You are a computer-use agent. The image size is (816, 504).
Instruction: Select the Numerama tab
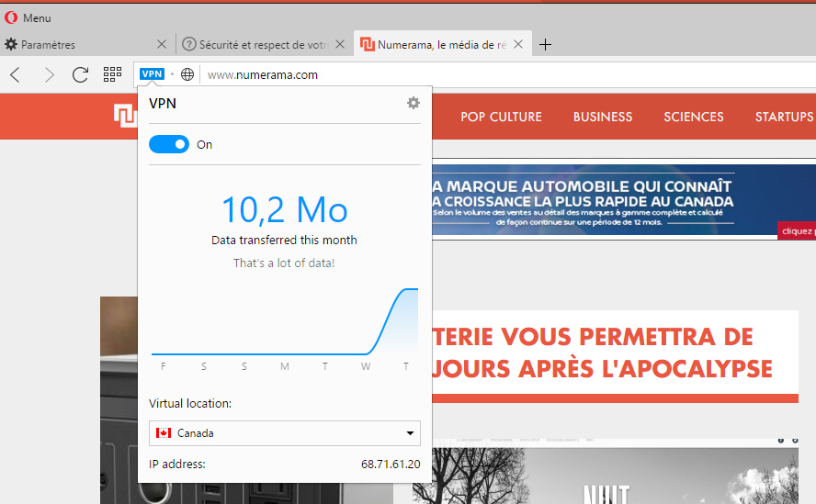442,45
